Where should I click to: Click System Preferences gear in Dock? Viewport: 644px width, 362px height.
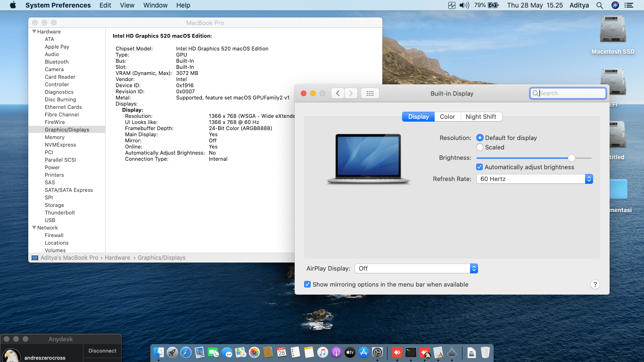(x=377, y=352)
